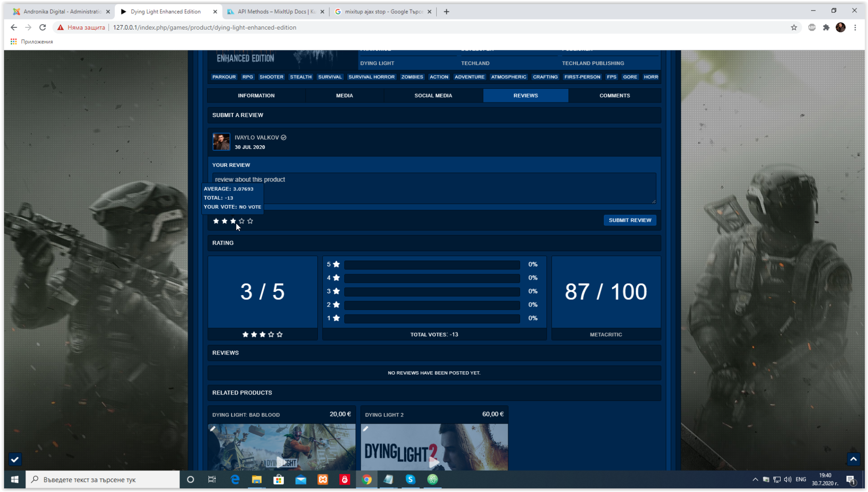Open the Adblock Plus extension icon

[x=812, y=27]
